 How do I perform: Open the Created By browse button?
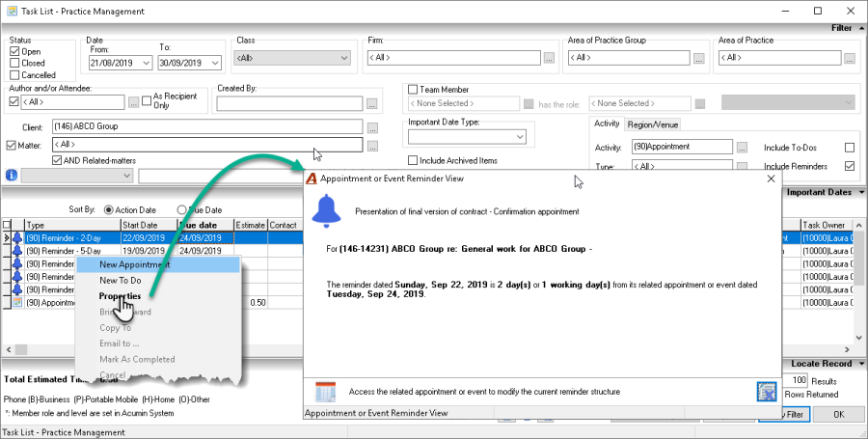pyautogui.click(x=371, y=103)
